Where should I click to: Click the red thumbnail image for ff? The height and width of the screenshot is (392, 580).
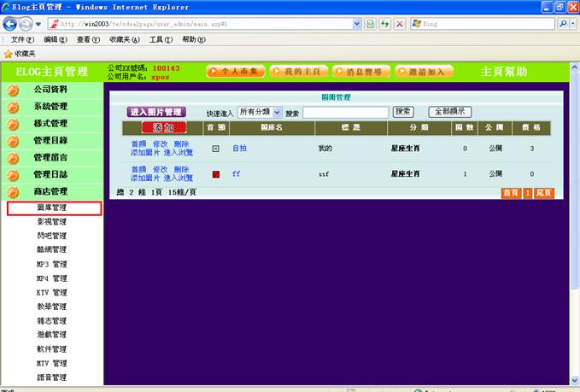(216, 173)
